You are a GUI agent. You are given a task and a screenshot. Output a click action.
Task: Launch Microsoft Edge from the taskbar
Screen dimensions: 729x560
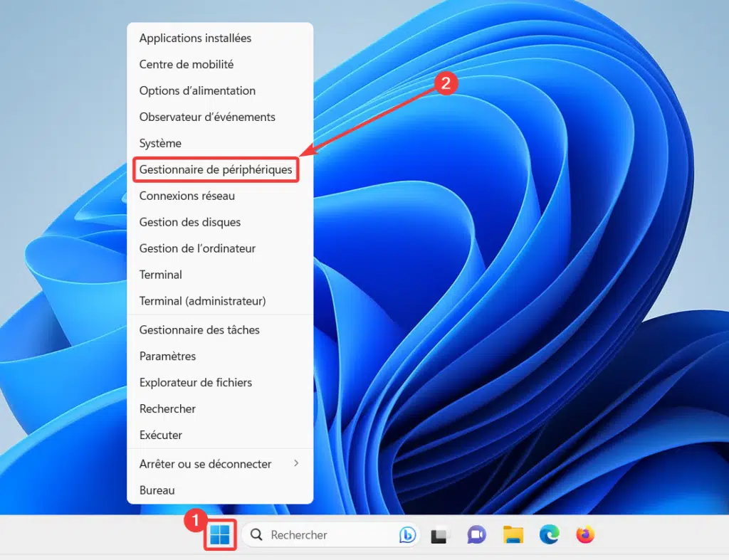549,535
